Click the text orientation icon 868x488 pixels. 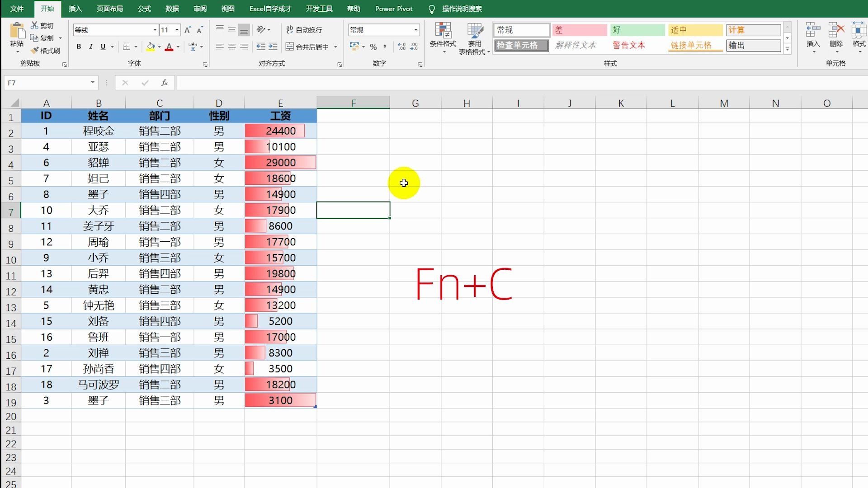click(261, 30)
